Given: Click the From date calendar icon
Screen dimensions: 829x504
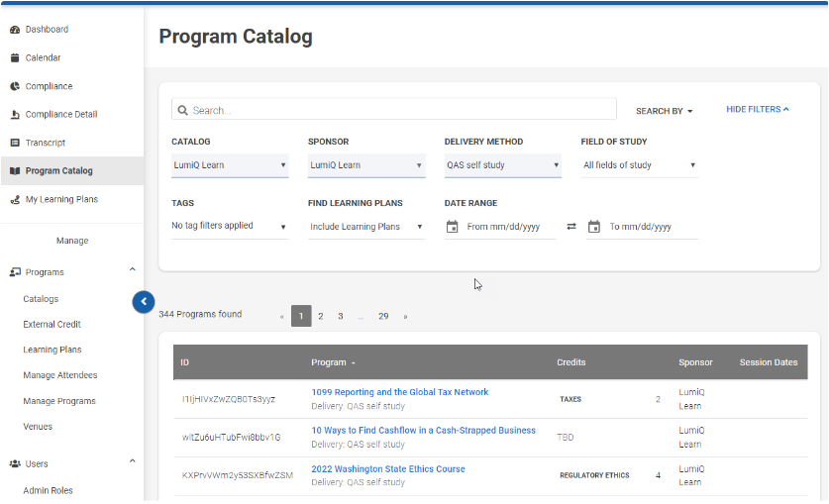Looking at the screenshot, I should tap(453, 227).
